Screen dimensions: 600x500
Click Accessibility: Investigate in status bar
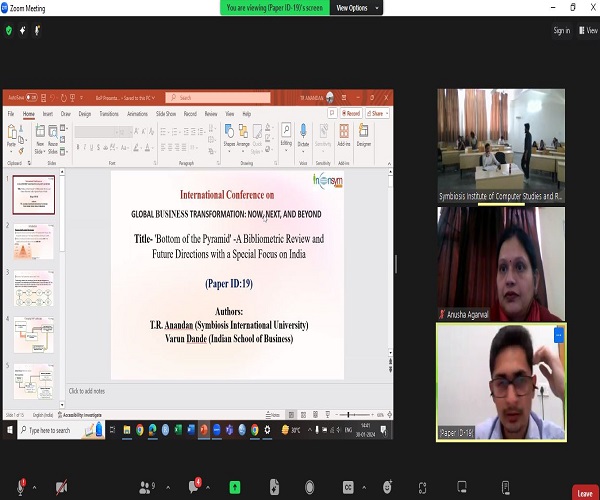[x=79, y=415]
